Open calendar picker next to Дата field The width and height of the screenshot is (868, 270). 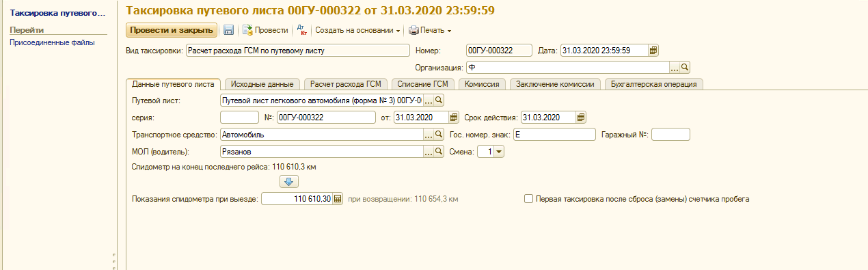653,51
